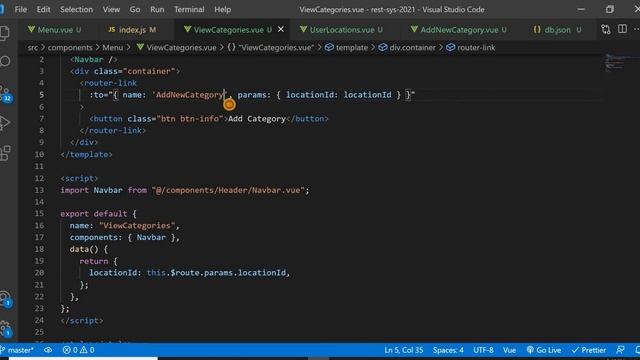The height and width of the screenshot is (360, 640).
Task: Click the Synchronize Changes cloud icon
Action: (x=48, y=350)
